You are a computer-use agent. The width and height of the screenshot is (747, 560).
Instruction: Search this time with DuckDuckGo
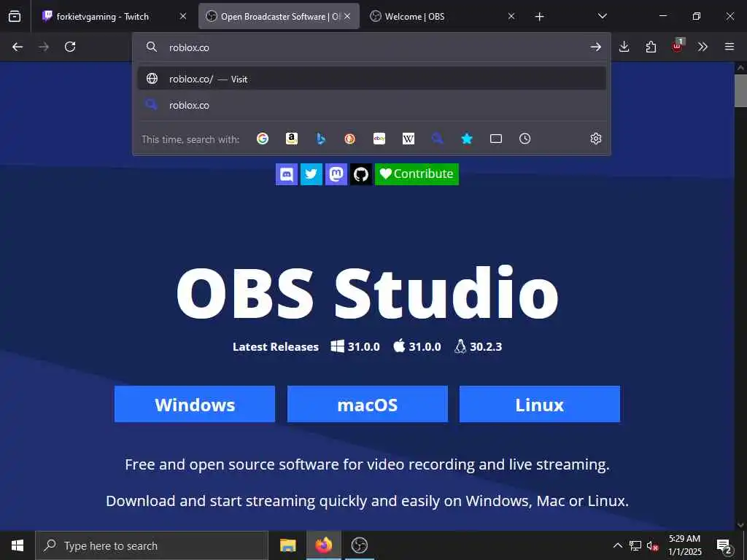coord(349,139)
